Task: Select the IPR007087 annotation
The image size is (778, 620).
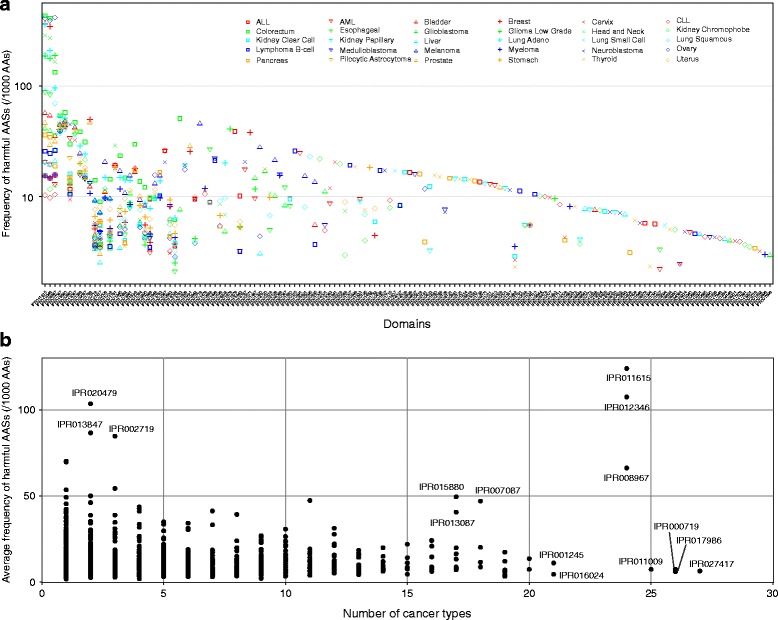Action: 498,491
